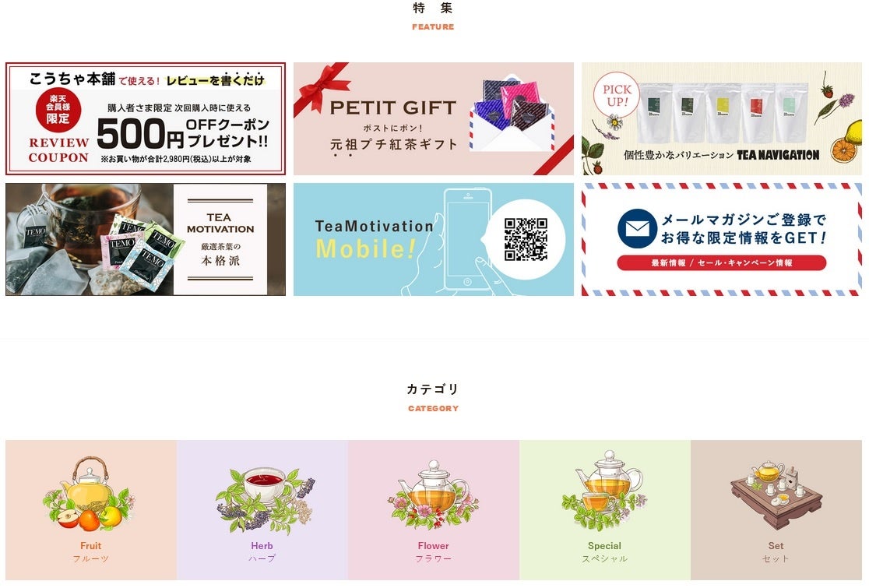Click the Herb ハーブ label link
The height and width of the screenshot is (588, 869).
[x=262, y=552]
